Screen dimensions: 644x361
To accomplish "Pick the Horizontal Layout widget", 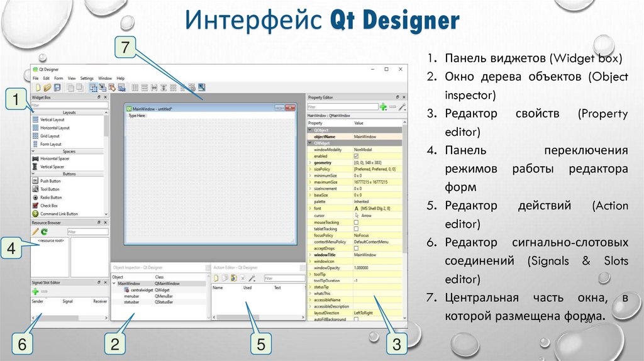I will [51, 128].
